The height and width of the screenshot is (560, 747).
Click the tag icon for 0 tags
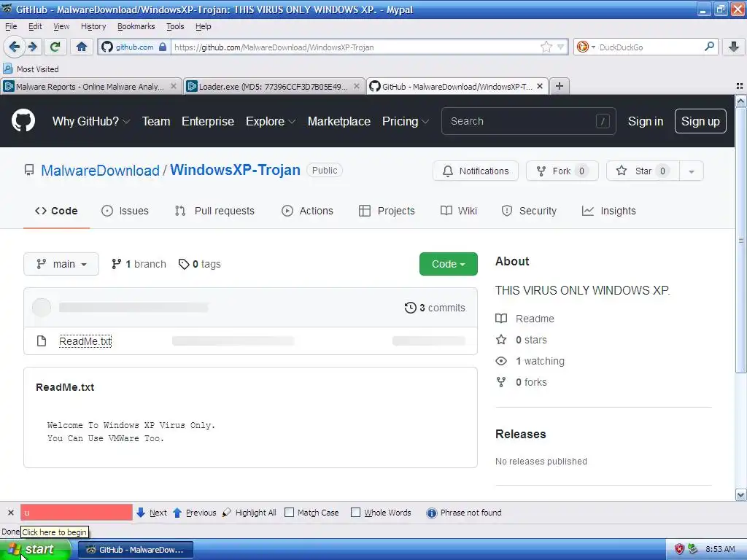[x=183, y=264]
